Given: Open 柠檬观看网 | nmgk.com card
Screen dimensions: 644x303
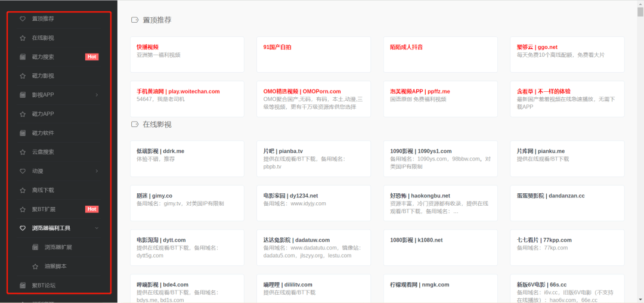Looking at the screenshot, I should [440, 289].
